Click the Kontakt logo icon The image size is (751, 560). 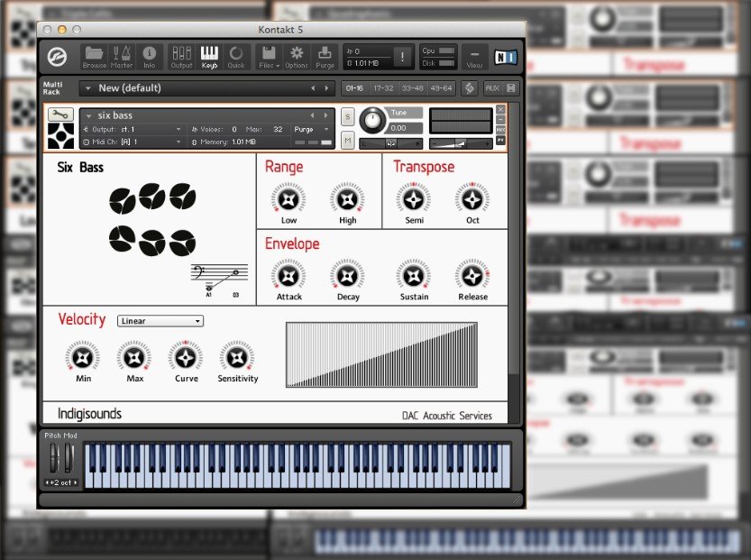tap(58, 57)
